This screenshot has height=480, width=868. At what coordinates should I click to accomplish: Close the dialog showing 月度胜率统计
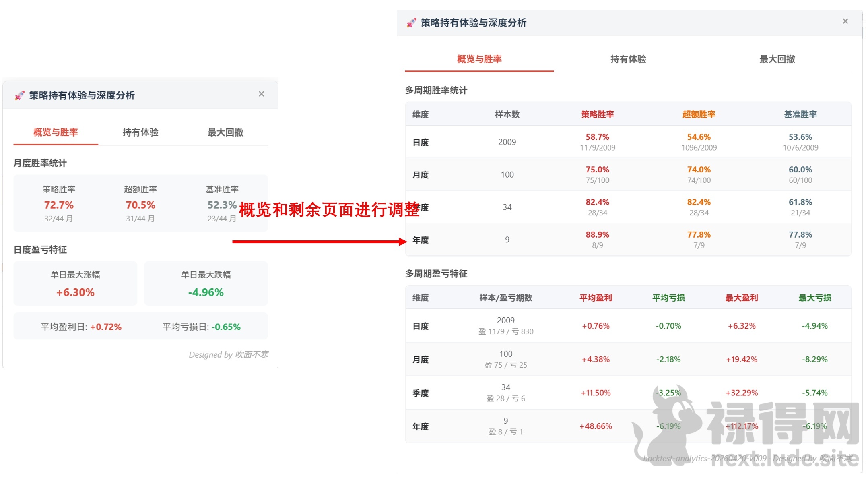[261, 94]
